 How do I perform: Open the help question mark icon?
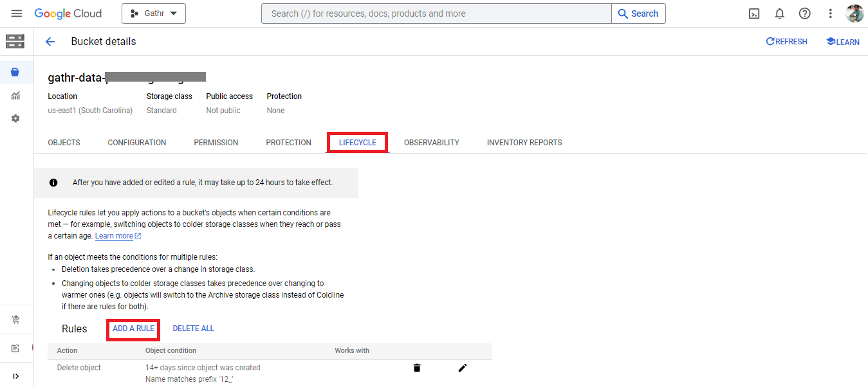click(804, 14)
